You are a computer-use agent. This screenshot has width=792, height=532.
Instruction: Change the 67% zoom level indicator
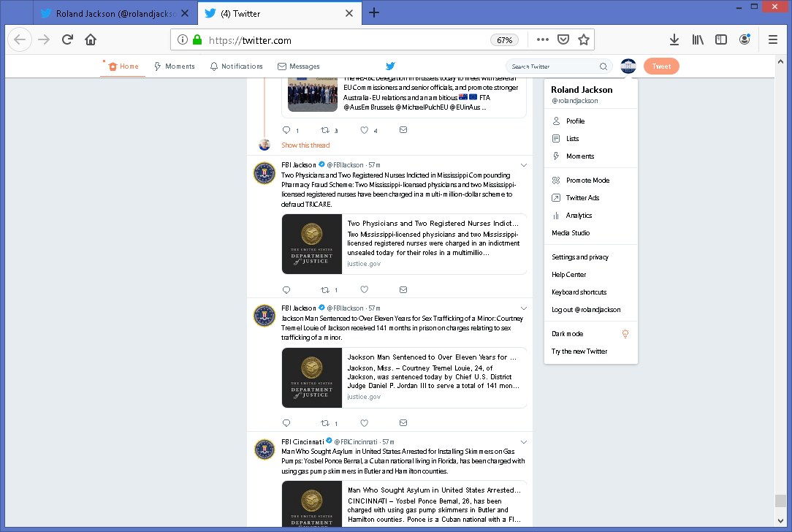point(504,40)
